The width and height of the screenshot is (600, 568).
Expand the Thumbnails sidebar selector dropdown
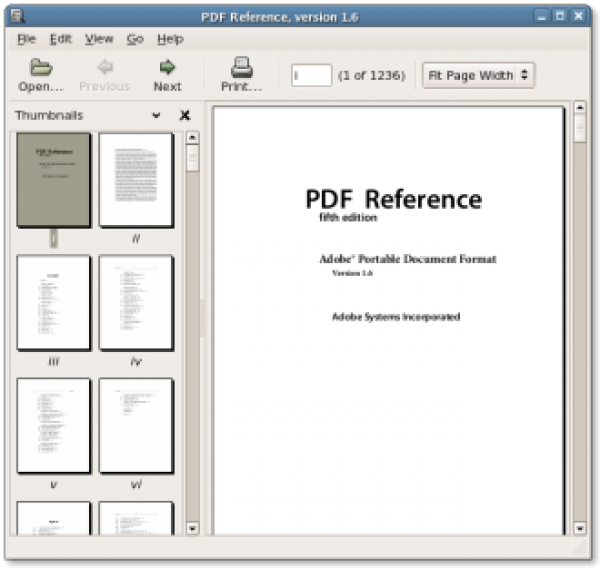coord(156,116)
